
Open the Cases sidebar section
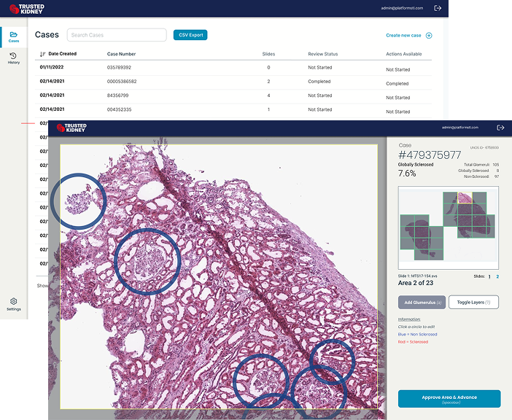[14, 37]
